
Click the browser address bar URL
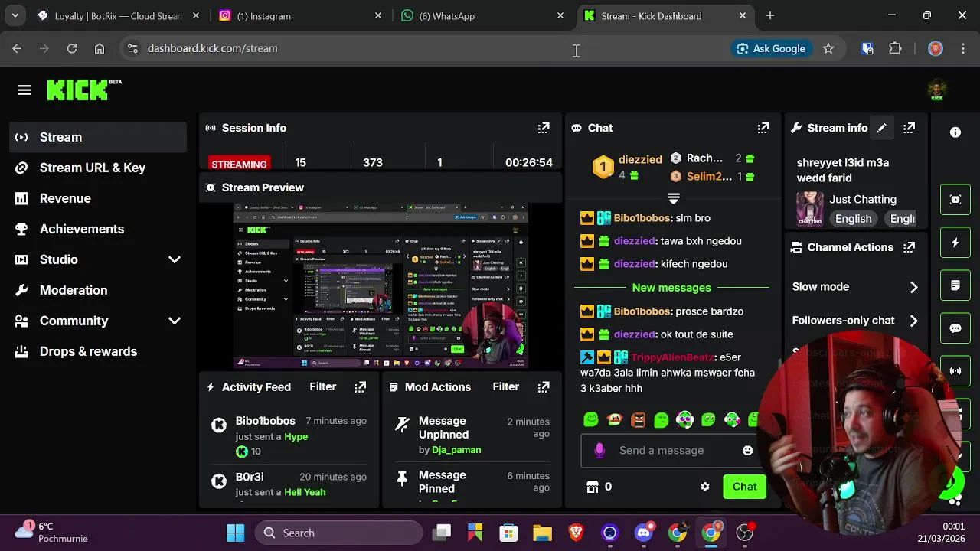coord(212,48)
